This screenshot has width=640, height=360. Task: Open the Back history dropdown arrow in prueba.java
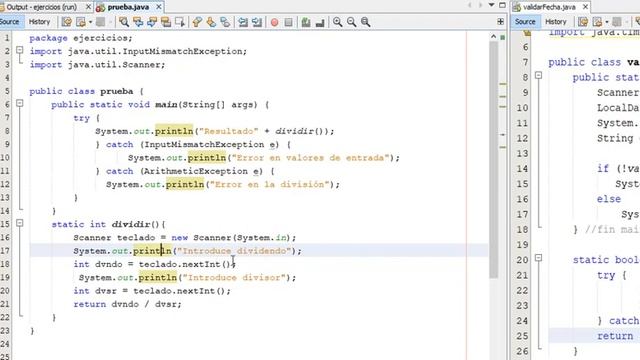click(x=90, y=22)
